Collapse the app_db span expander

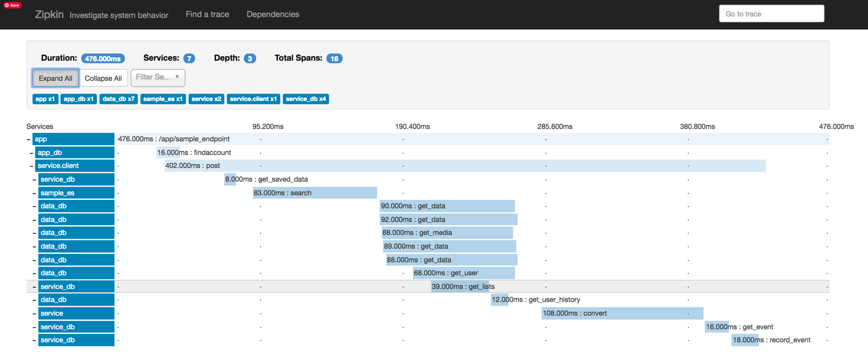click(x=31, y=153)
